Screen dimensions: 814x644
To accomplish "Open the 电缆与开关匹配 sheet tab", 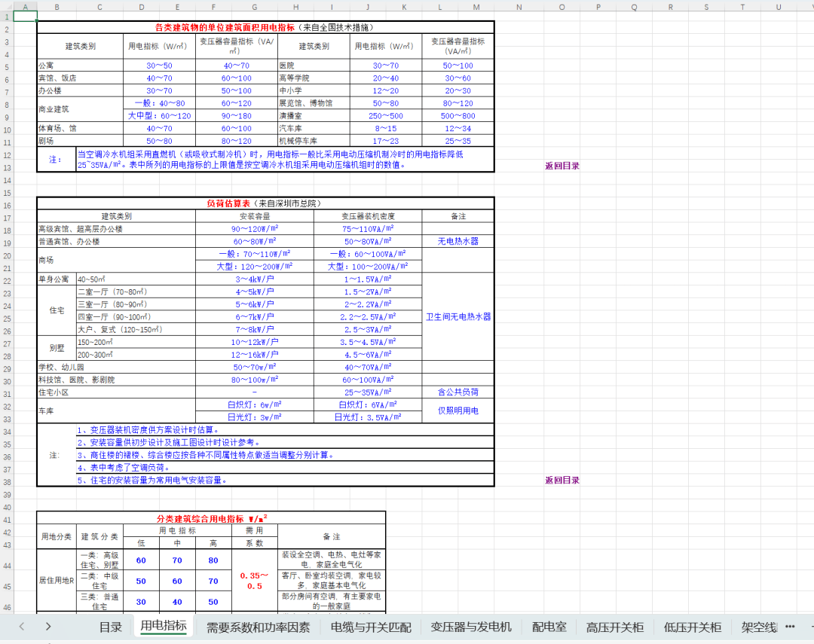I will click(x=371, y=627).
